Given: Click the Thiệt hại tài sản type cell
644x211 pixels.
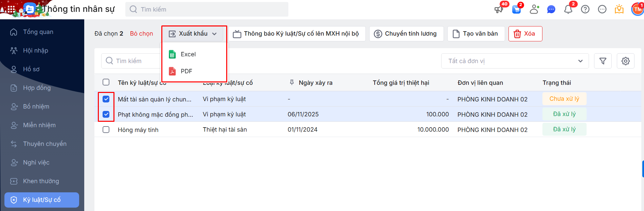Looking at the screenshot, I should pyautogui.click(x=225, y=130).
